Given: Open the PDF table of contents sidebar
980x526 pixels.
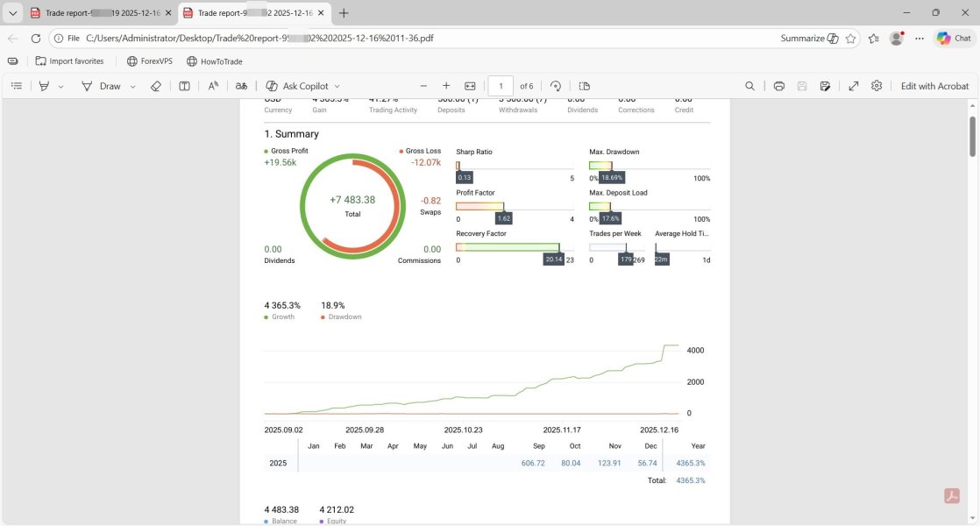Looking at the screenshot, I should coord(16,86).
